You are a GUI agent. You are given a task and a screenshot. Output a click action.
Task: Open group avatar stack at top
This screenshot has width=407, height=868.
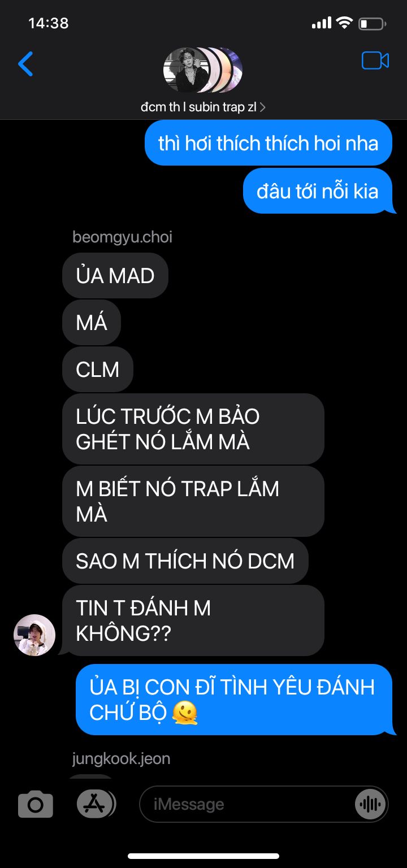pyautogui.click(x=203, y=70)
